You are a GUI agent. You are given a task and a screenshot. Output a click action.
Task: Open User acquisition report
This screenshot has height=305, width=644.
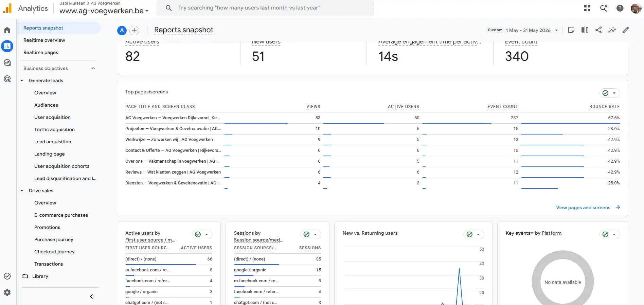click(52, 117)
